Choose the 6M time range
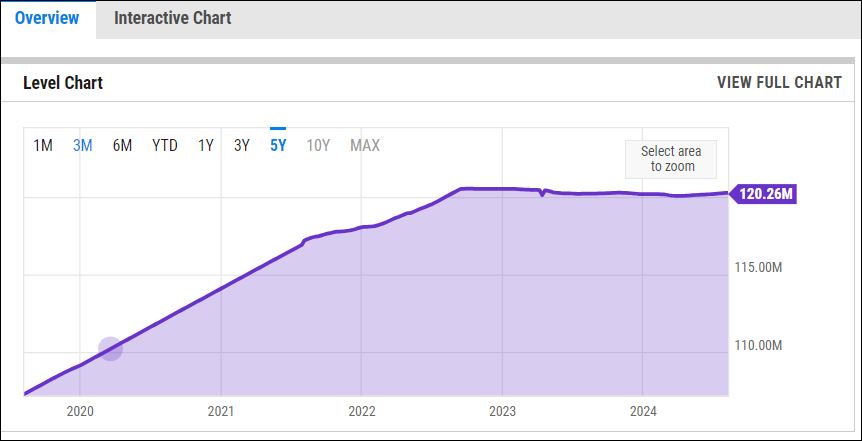Screen dimensions: 862x441 [x=122, y=146]
